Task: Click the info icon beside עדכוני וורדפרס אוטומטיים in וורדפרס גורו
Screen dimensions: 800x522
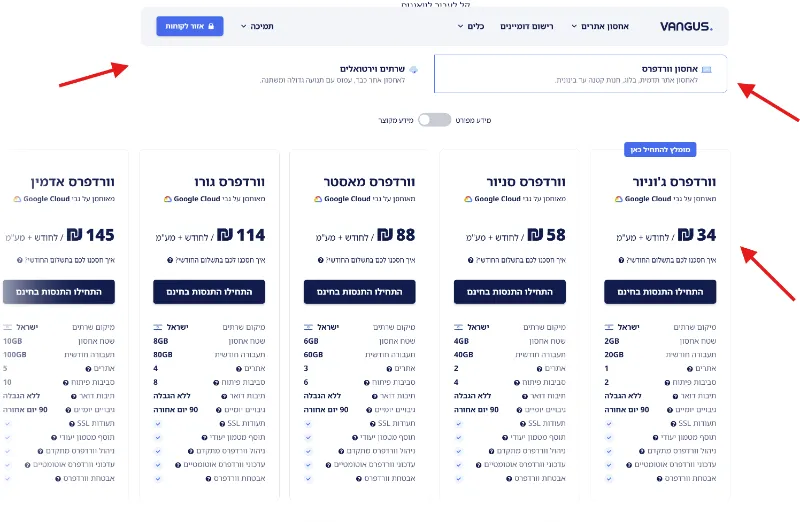Action: coord(178,465)
